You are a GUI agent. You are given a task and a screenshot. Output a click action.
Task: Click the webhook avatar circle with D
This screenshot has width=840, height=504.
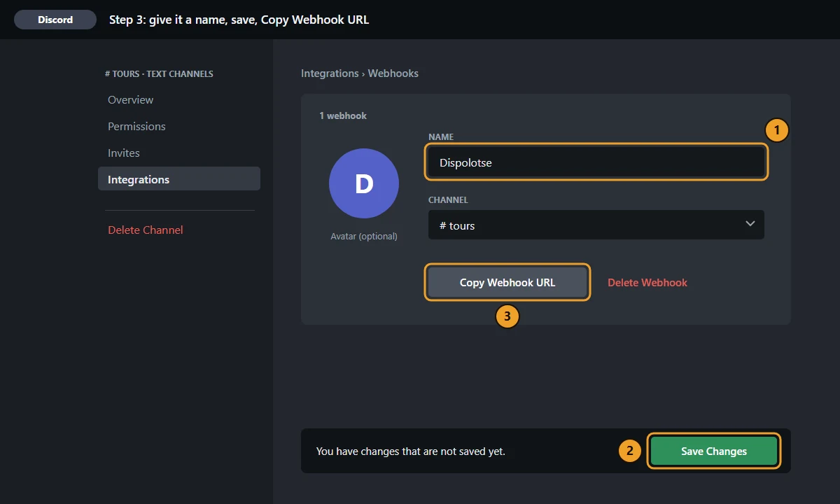[x=364, y=183]
